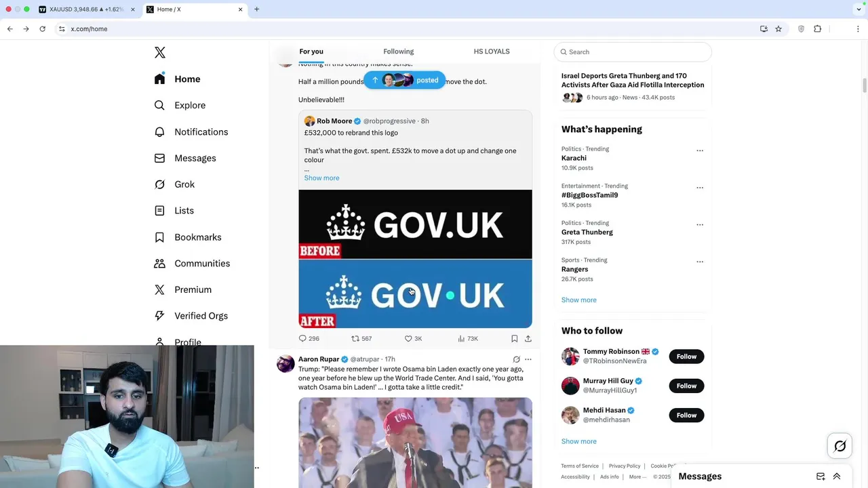Repost the GOV.UK logo post
Image resolution: width=868 pixels, height=488 pixels.
coord(361,338)
